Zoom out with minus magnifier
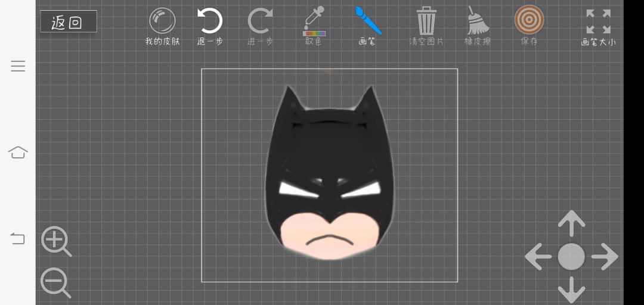The height and width of the screenshot is (305, 644). click(x=55, y=283)
